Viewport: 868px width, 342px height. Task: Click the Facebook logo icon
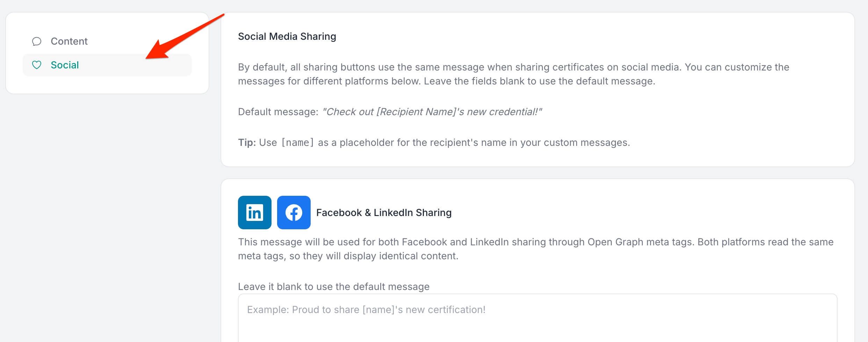(x=294, y=213)
